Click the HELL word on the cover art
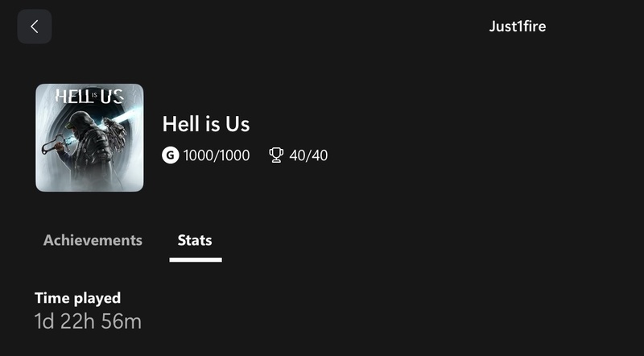The width and height of the screenshot is (644, 356). pos(70,97)
